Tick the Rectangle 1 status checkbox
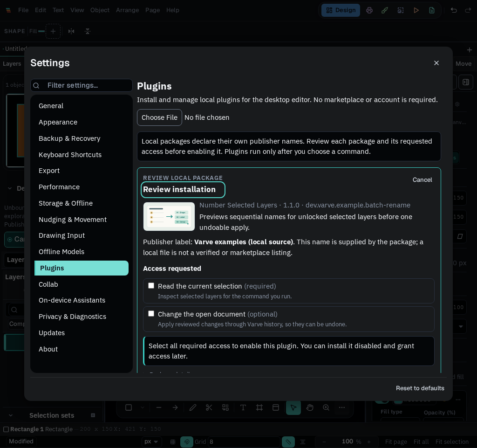The image size is (477, 448). [x=6, y=429]
